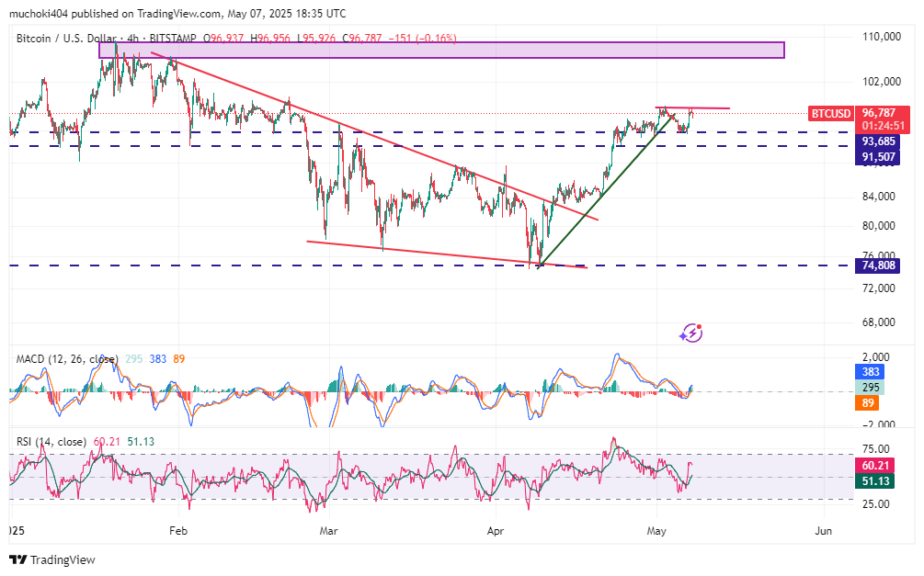
Task: Click the May label on time axis
Action: tap(656, 531)
